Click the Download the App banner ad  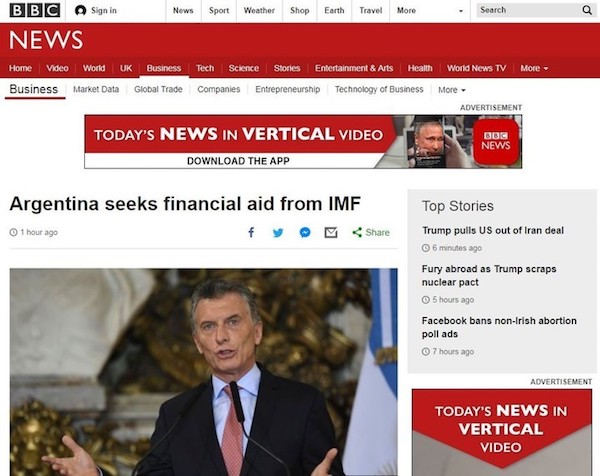coord(303,141)
